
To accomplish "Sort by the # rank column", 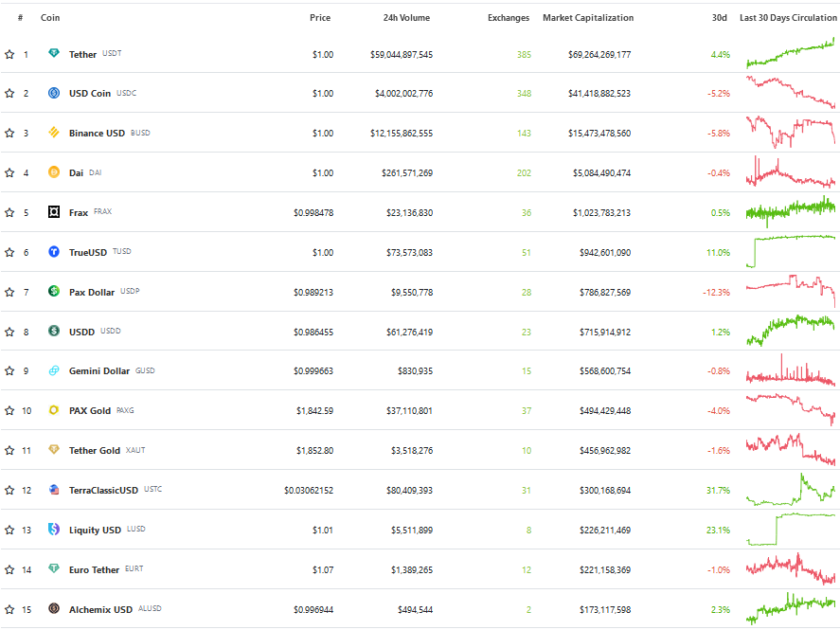I will [x=20, y=18].
